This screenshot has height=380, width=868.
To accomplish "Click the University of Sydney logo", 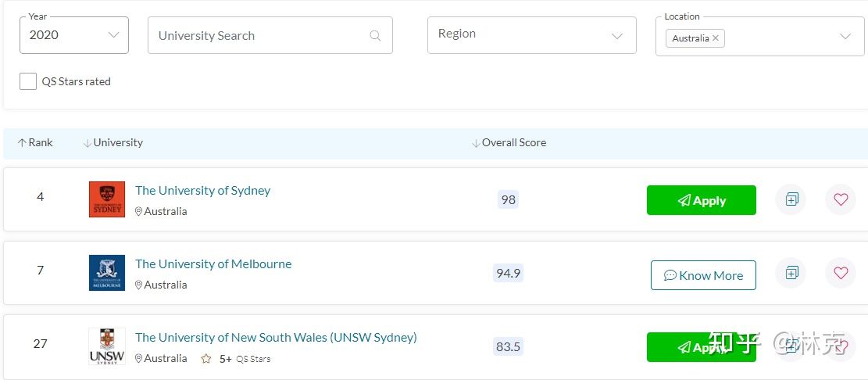I will tap(107, 199).
